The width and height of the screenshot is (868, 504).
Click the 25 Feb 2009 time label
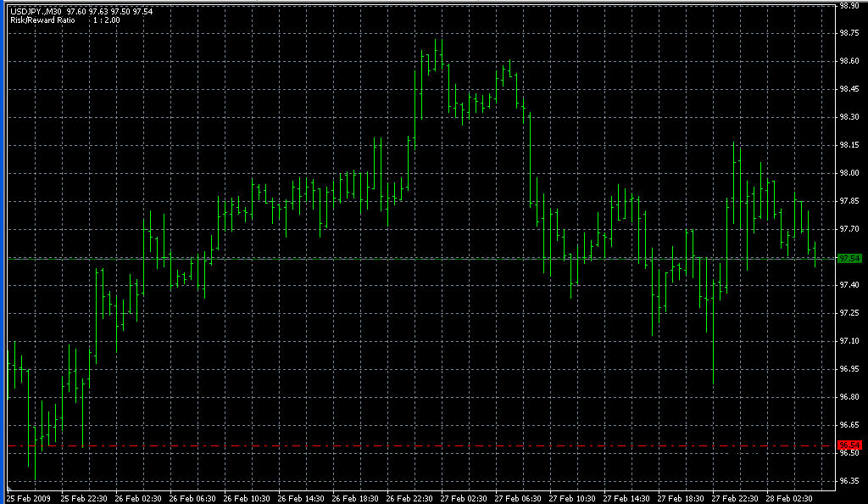[x=29, y=498]
